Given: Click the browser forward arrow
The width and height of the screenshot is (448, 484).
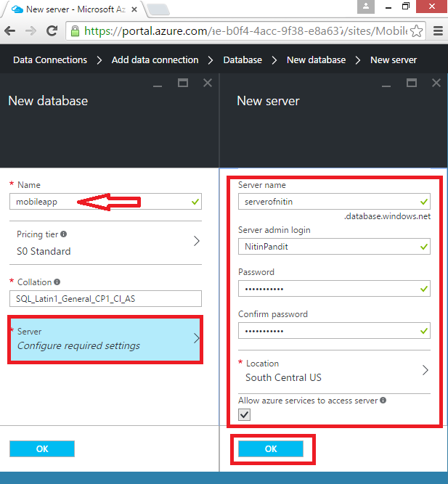Looking at the screenshot, I should 30,31.
